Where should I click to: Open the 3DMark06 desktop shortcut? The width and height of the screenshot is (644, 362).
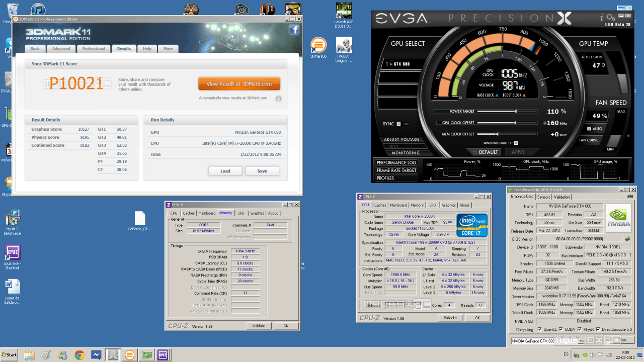(318, 48)
